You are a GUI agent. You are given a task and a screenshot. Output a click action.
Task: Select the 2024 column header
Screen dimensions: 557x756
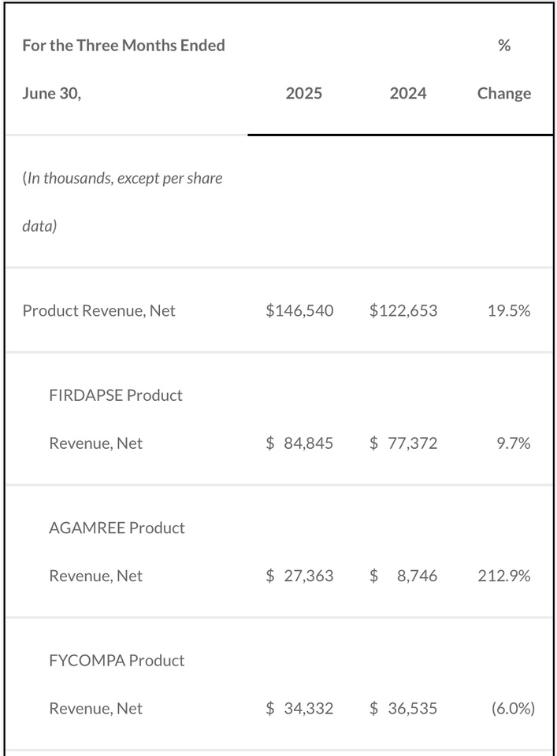click(408, 93)
